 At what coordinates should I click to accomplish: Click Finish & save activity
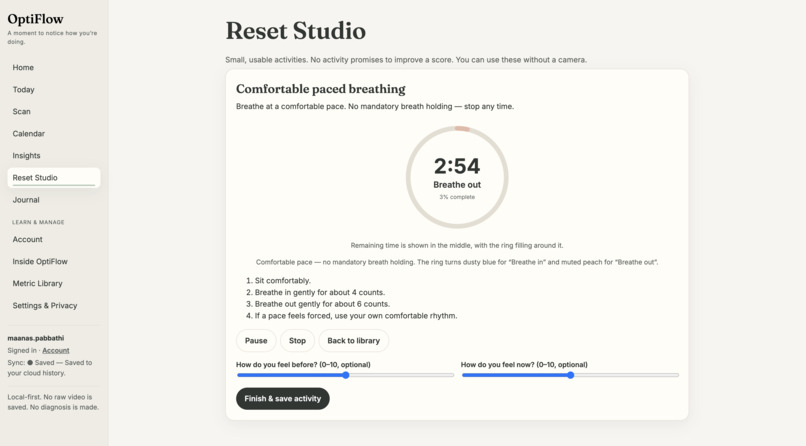283,399
